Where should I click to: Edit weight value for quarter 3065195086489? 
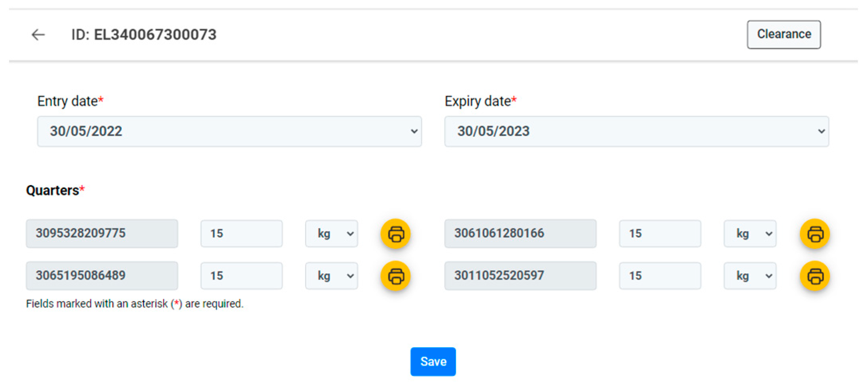click(x=241, y=276)
